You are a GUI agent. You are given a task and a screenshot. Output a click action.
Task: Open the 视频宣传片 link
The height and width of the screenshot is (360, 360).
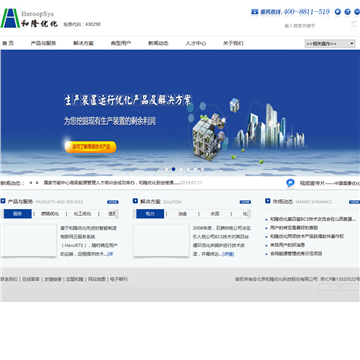pyautogui.click(x=330, y=183)
